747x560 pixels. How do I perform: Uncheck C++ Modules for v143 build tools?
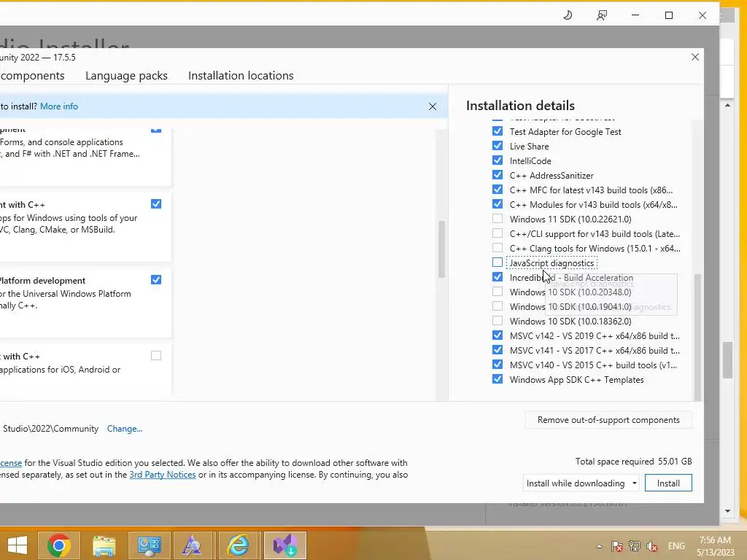[x=498, y=204]
